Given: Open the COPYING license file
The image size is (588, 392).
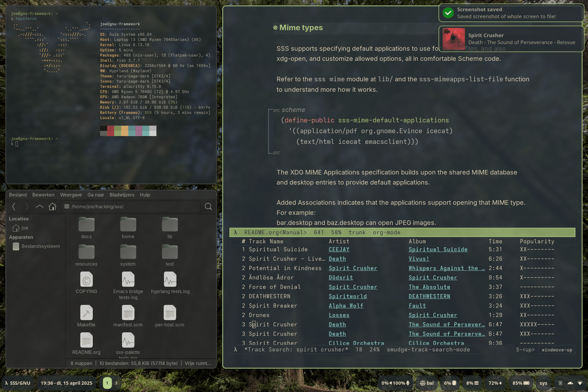Looking at the screenshot, I should tap(86, 282).
